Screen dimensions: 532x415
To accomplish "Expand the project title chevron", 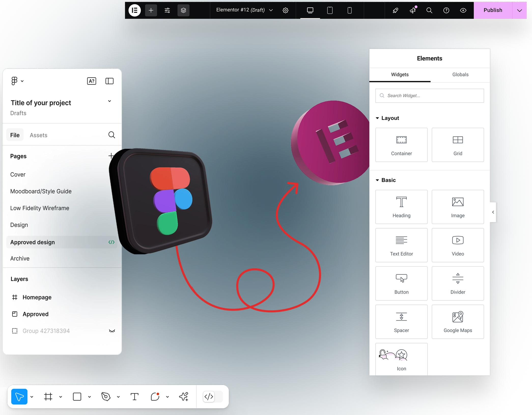I will [x=109, y=101].
